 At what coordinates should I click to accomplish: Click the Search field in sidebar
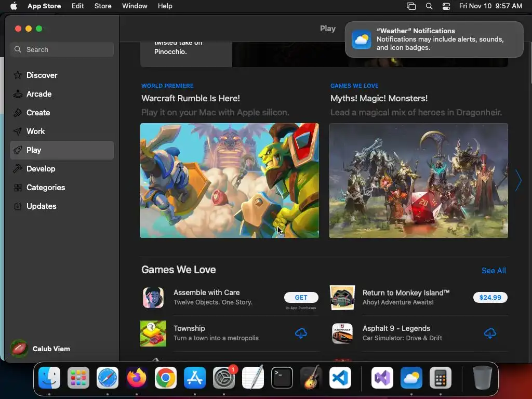point(62,49)
